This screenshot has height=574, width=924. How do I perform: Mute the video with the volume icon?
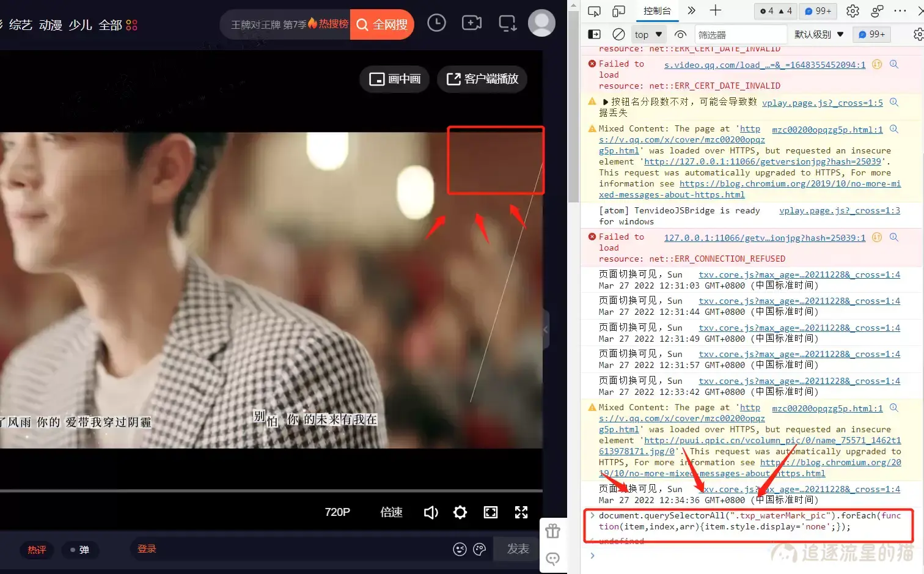431,512
